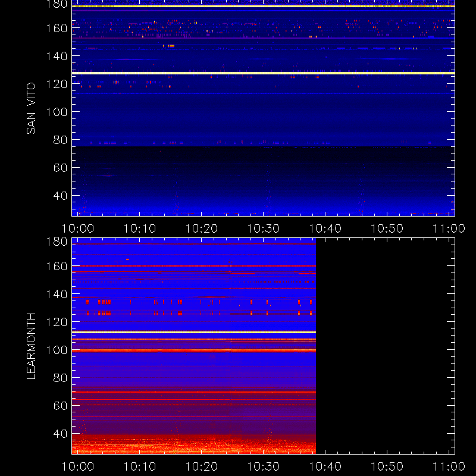476x476 pixels.
Task: Select 160 tick label on San Vito axis
Action: pos(57,28)
